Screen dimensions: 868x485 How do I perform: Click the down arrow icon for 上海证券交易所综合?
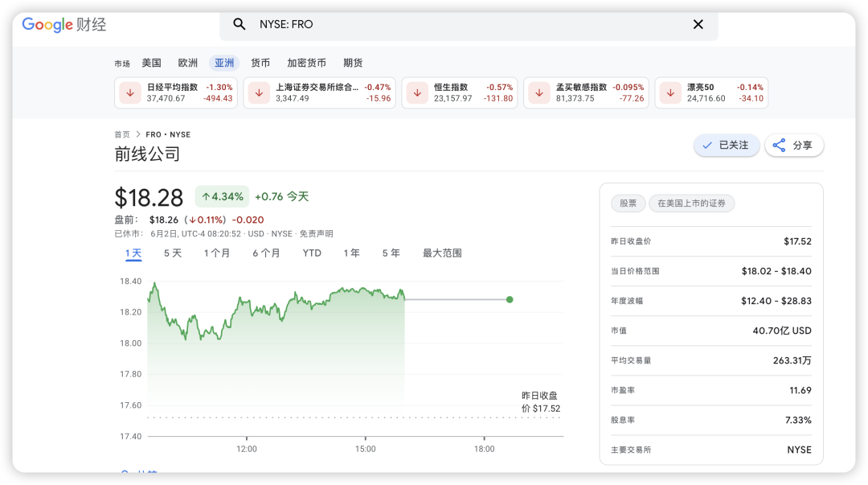(259, 92)
